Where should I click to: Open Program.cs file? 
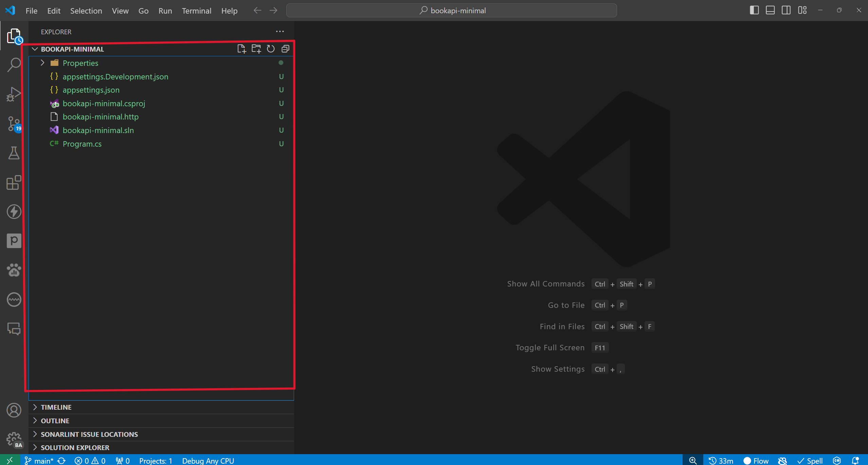click(x=161, y=144)
